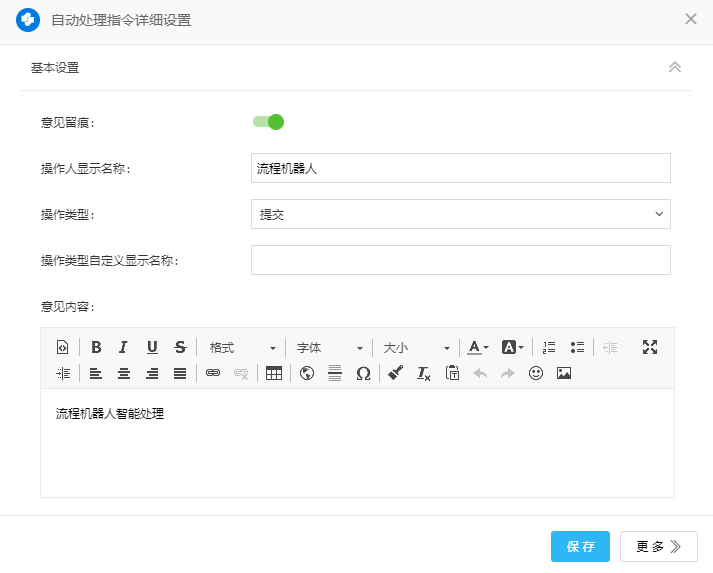This screenshot has width=713, height=573.
Task: Center align the editor text
Action: coord(124,373)
